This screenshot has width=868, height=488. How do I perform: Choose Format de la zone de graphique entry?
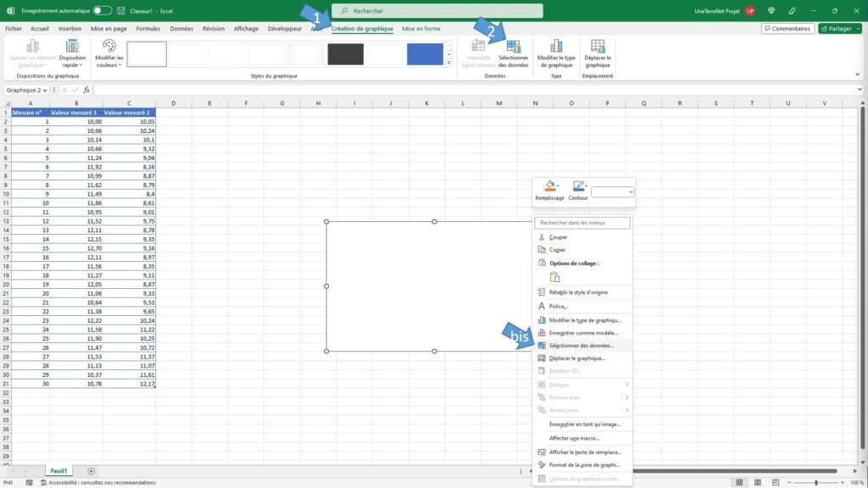click(581, 465)
